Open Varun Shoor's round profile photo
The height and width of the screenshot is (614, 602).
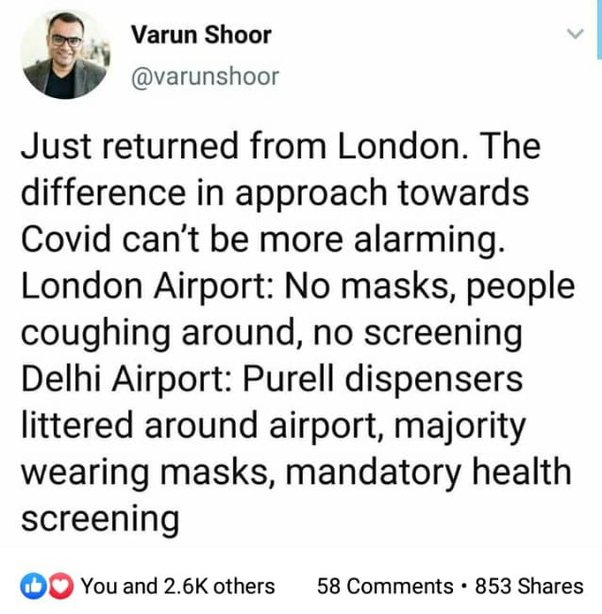[x=65, y=54]
